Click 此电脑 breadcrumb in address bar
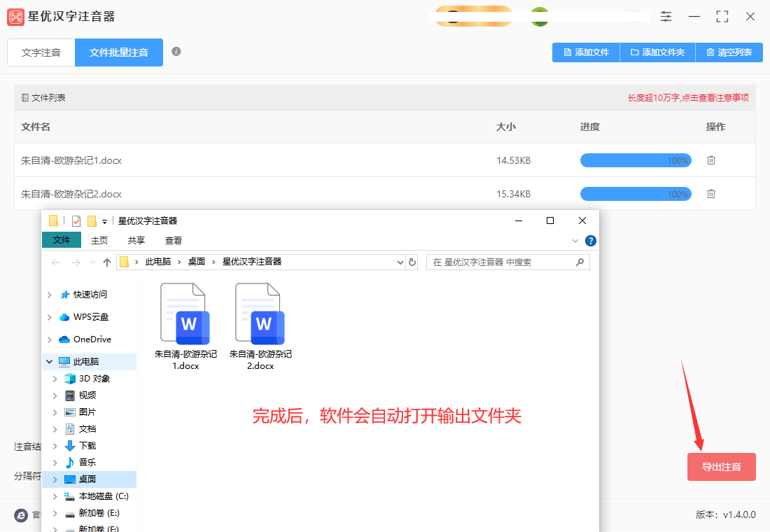 pyautogui.click(x=157, y=262)
